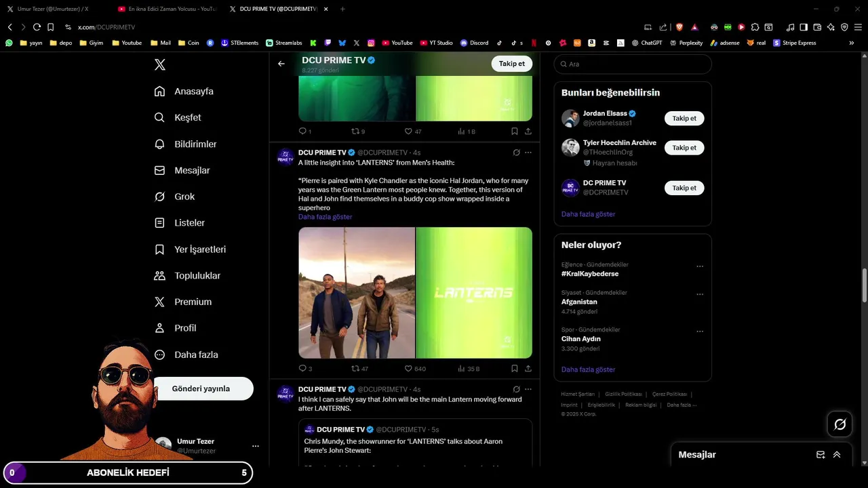868x488 pixels.
Task: Bookmark the top post with 1 reply
Action: [x=515, y=131]
